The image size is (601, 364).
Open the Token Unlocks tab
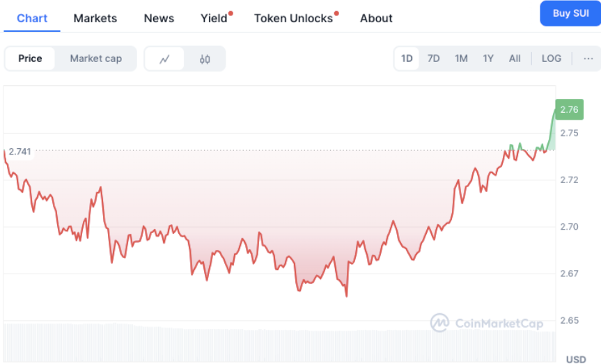[293, 18]
